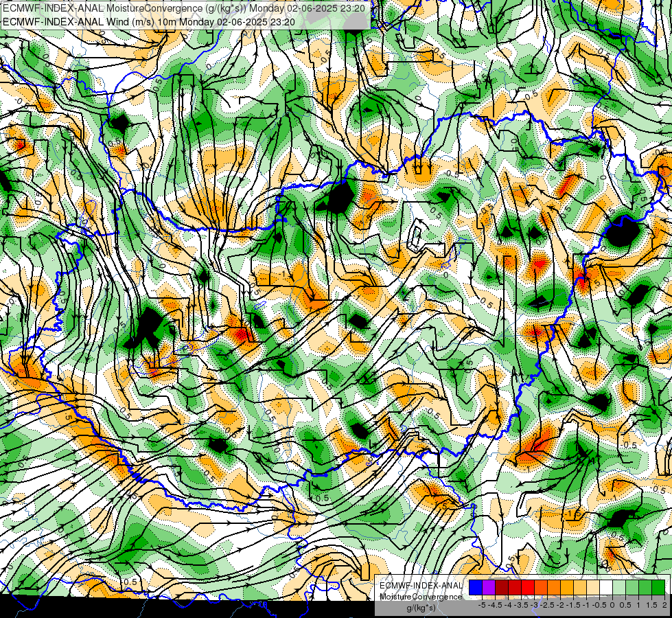Viewport: 672px width, 618px height.
Task: Choose the white legend swatch
Action: click(605, 588)
